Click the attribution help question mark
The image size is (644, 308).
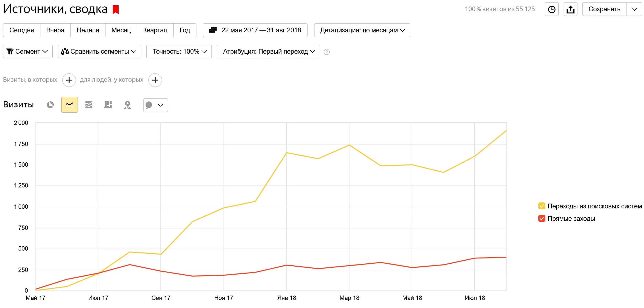point(327,52)
